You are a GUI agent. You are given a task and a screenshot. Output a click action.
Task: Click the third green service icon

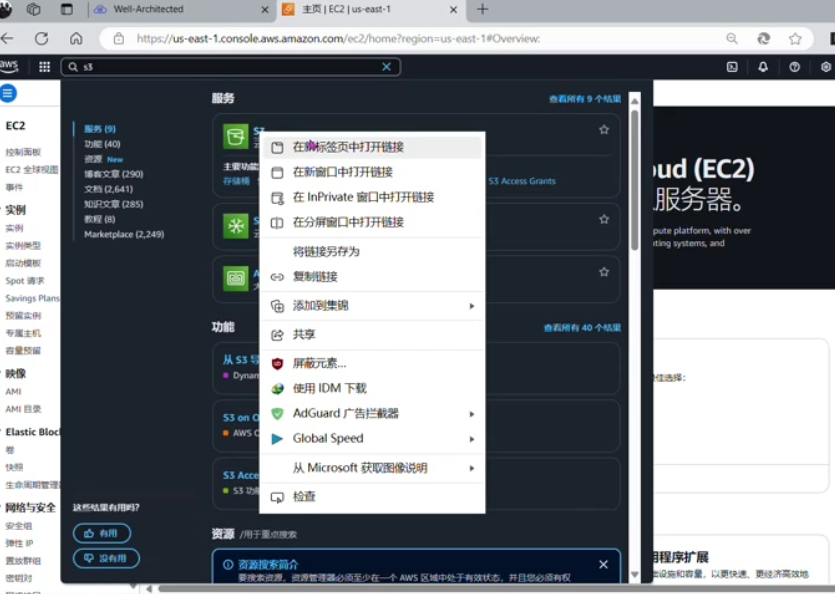(236, 278)
